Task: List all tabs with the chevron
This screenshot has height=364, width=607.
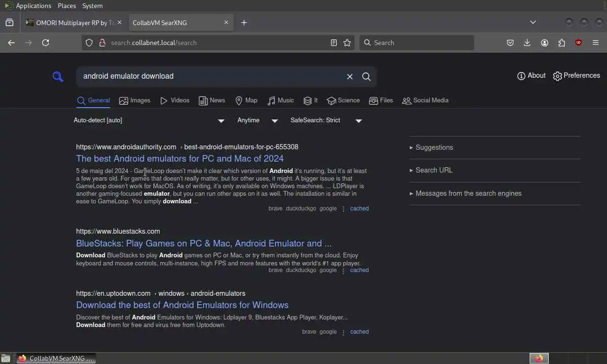Action: coord(533,22)
